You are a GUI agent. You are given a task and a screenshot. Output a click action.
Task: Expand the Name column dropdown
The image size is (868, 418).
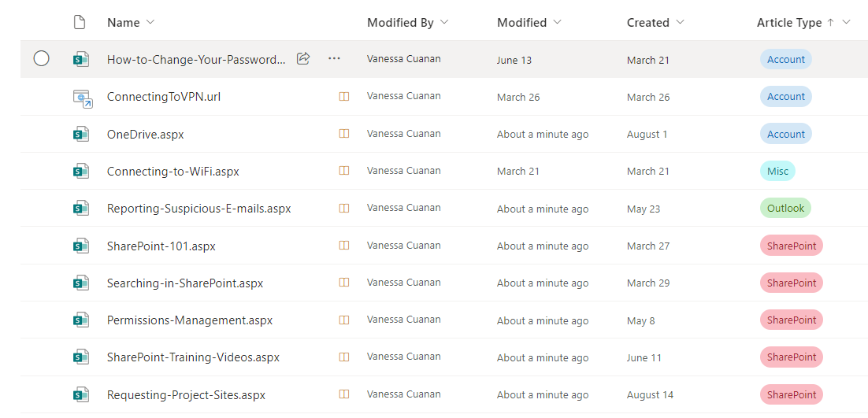[150, 22]
